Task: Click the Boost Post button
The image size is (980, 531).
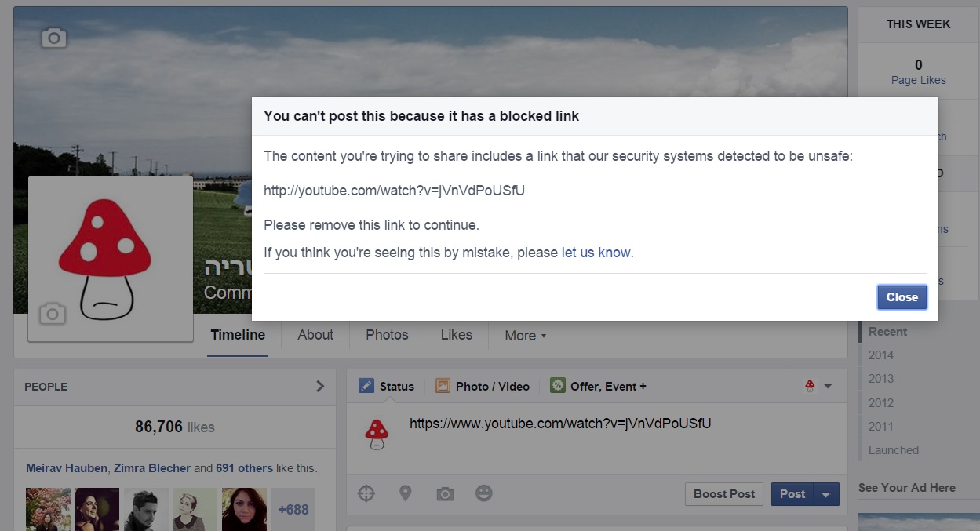Action: 724,494
